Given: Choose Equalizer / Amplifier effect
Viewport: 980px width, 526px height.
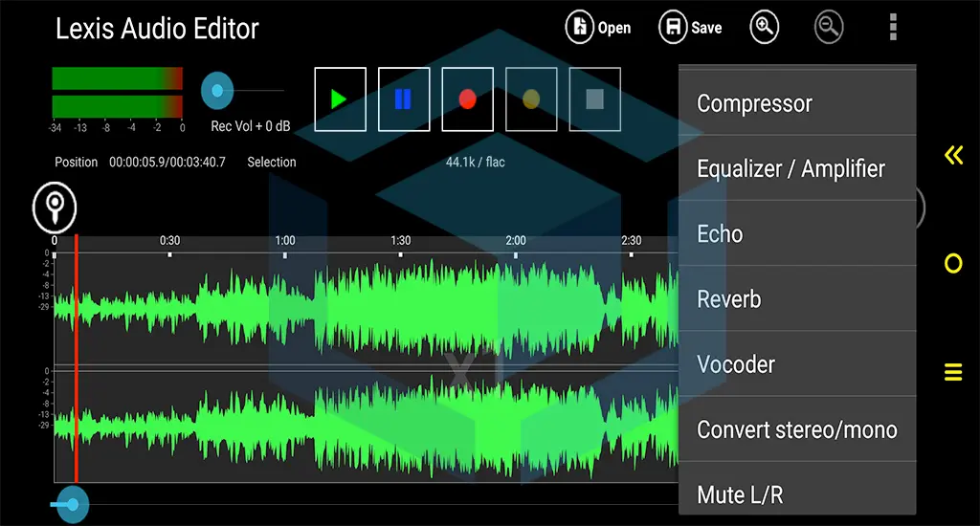Looking at the screenshot, I should pyautogui.click(x=797, y=168).
